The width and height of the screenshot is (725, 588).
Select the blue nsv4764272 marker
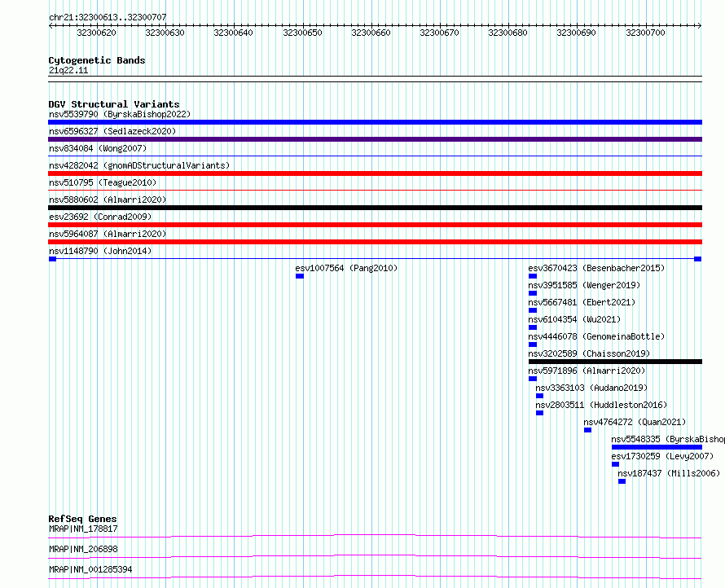point(587,430)
